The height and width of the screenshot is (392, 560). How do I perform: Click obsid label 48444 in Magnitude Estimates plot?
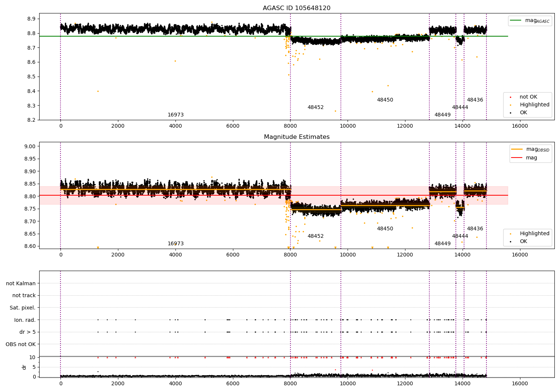pyautogui.click(x=460, y=236)
